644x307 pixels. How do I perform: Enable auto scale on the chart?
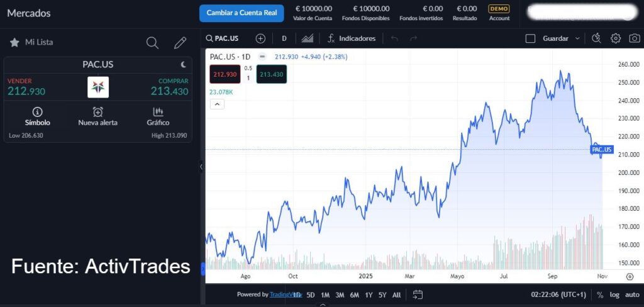point(632,294)
